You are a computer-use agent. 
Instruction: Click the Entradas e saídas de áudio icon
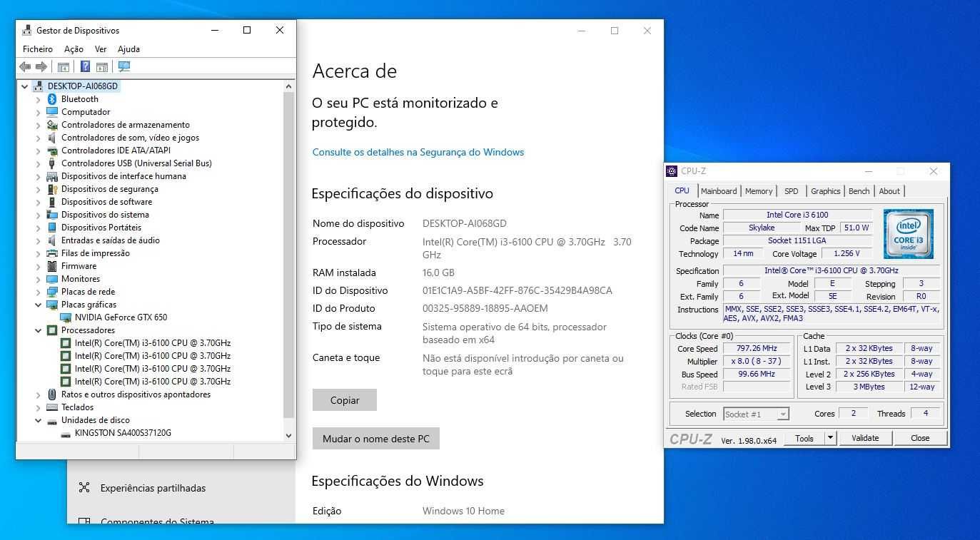(52, 240)
